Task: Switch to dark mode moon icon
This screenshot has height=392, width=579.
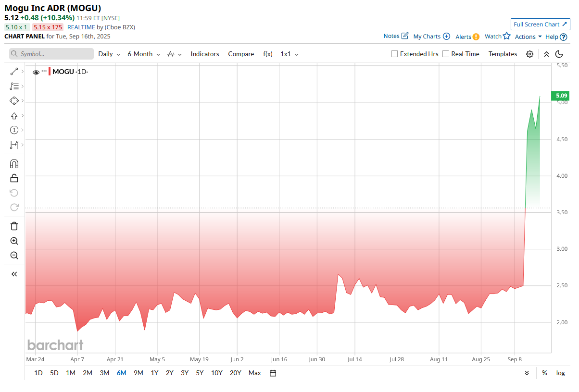Action: [x=559, y=54]
